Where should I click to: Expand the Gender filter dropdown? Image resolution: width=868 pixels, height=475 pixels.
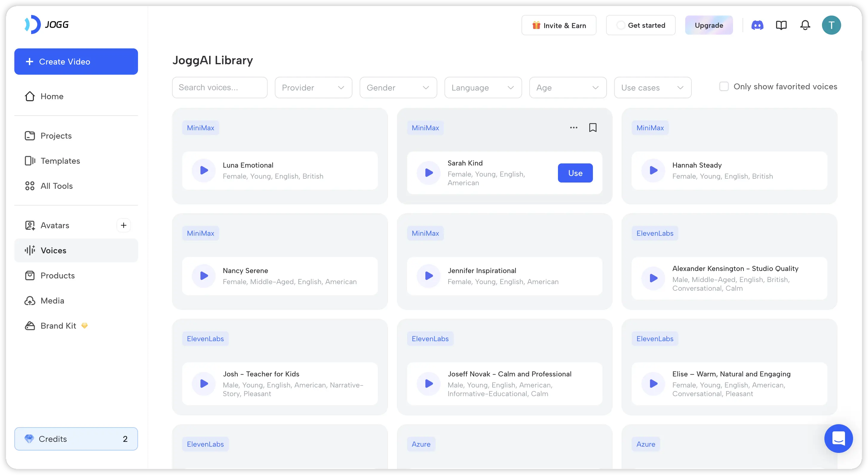[398, 88]
